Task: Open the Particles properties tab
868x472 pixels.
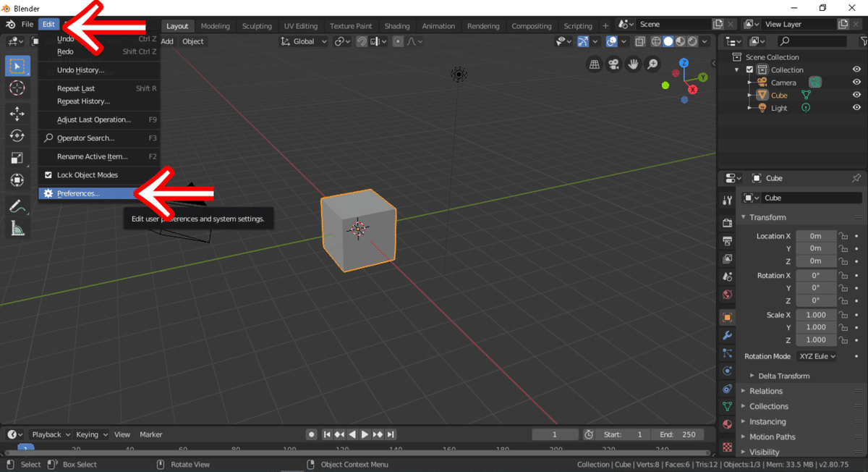Action: tap(727, 353)
